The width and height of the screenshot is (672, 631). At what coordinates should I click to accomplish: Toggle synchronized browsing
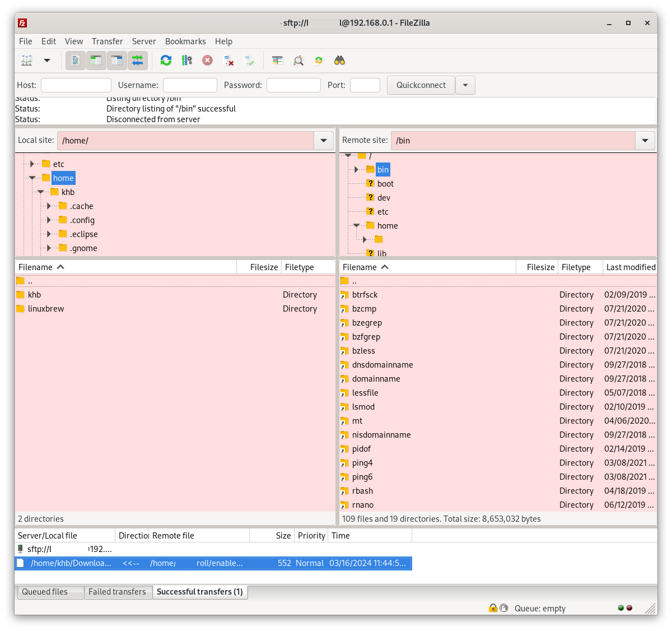pos(319,60)
